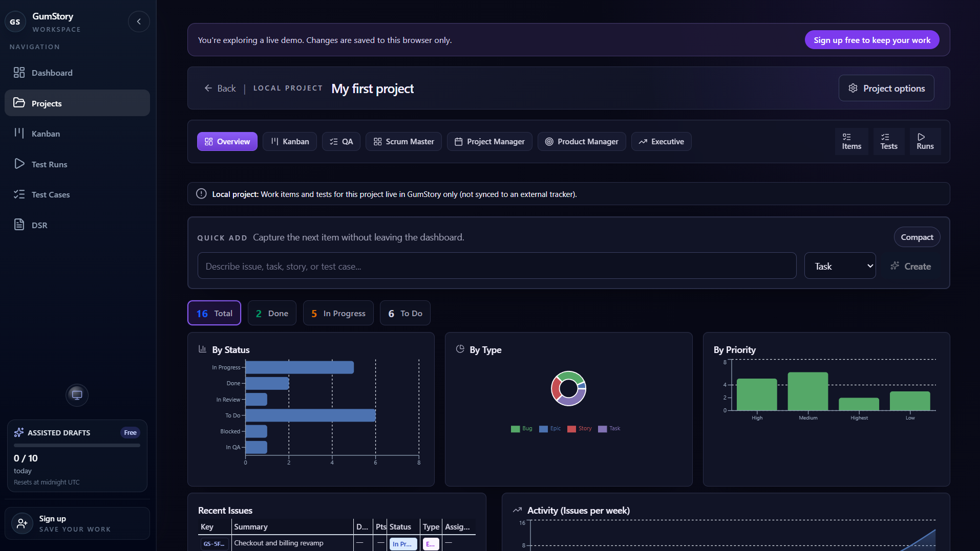
Task: Toggle theme with monitor icon button
Action: 77,395
